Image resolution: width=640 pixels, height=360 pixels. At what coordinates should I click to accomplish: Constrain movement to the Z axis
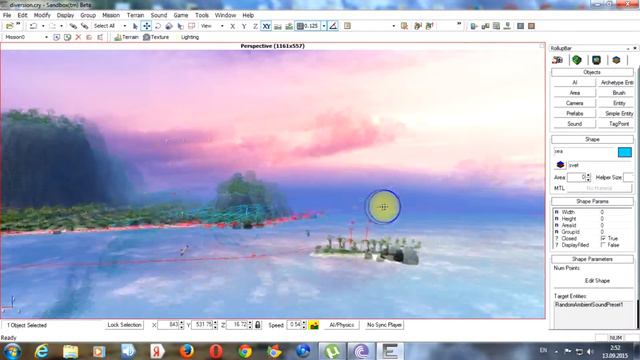(x=255, y=26)
